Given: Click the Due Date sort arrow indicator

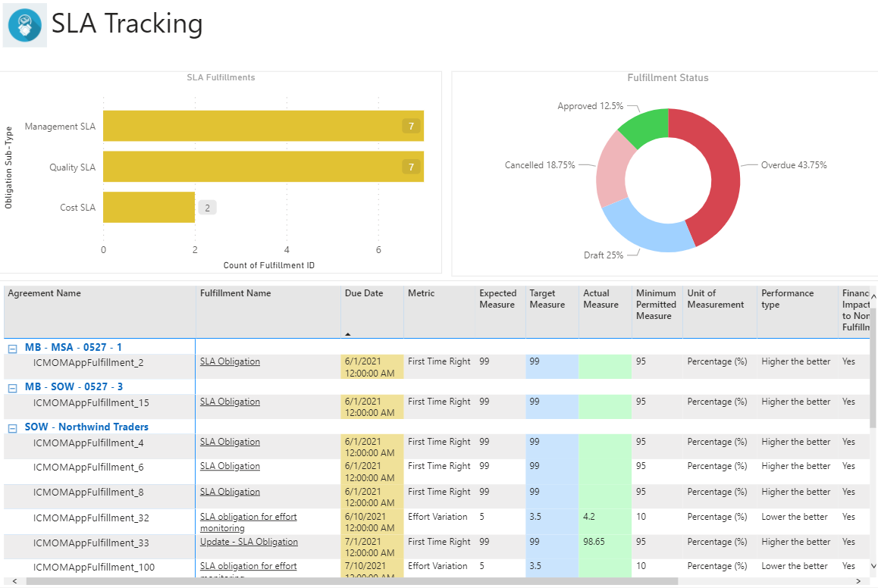Looking at the screenshot, I should (348, 333).
